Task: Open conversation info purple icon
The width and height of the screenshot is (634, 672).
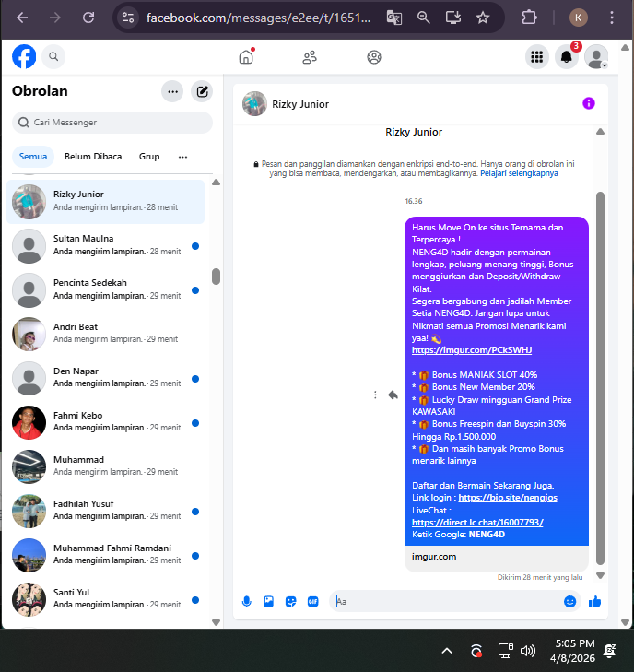Action: pos(589,103)
